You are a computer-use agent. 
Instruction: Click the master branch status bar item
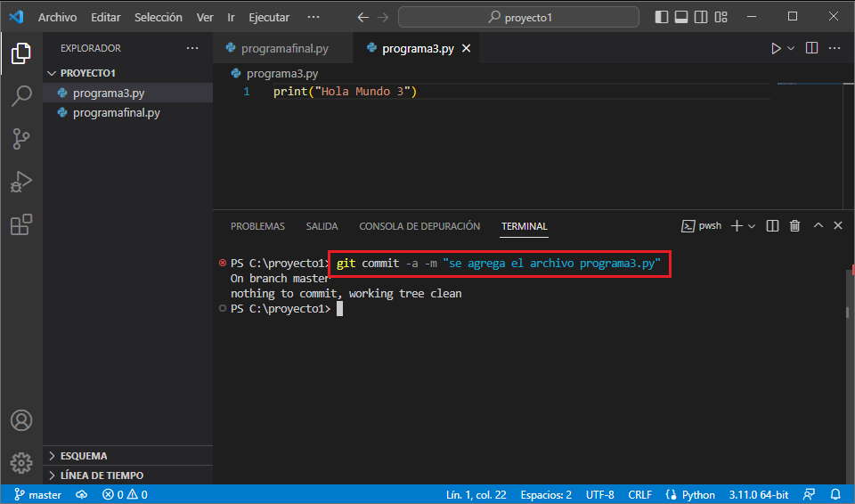(37, 495)
